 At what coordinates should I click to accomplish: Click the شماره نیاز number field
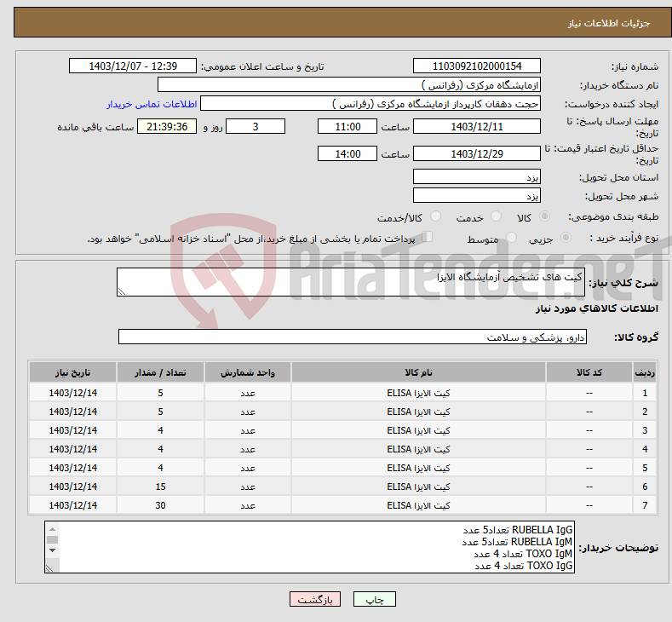coord(477,66)
